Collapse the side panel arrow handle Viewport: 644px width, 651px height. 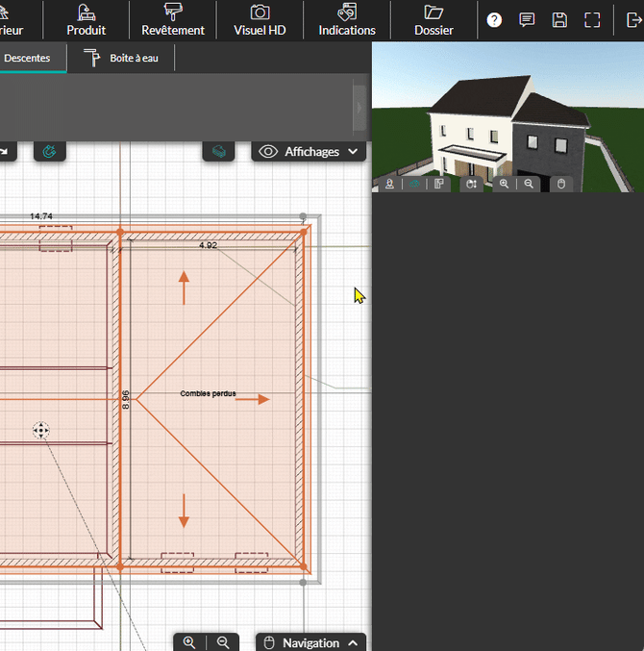point(359,108)
